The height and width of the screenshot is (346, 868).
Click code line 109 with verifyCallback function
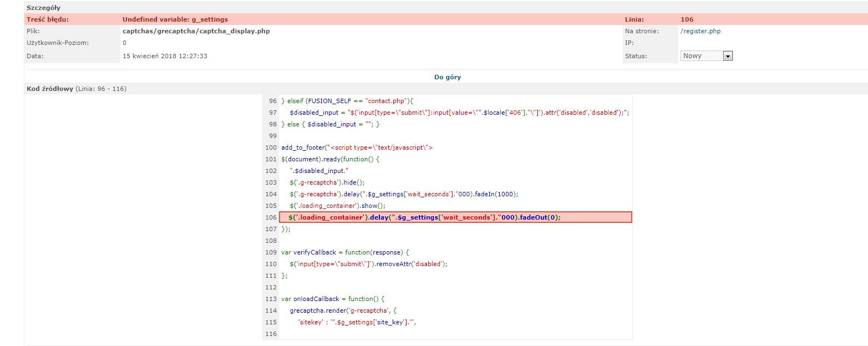tap(345, 252)
